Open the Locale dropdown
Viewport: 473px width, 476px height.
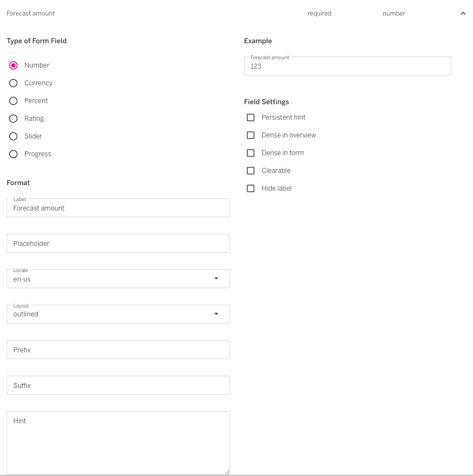(118, 279)
